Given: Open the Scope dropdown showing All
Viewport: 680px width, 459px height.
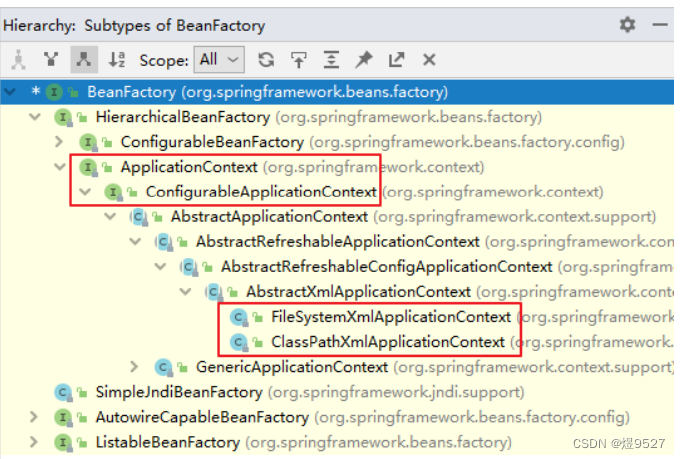Looking at the screenshot, I should coord(219,59).
